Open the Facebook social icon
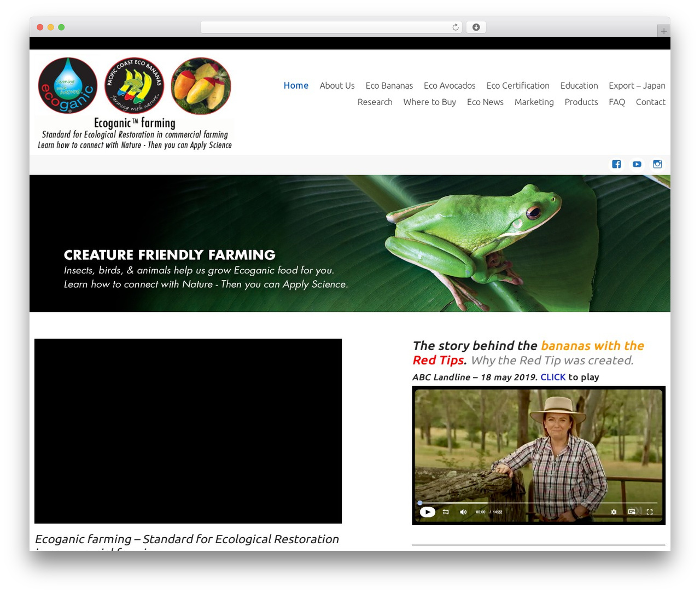Image resolution: width=700 pixels, height=593 pixels. 616,164
